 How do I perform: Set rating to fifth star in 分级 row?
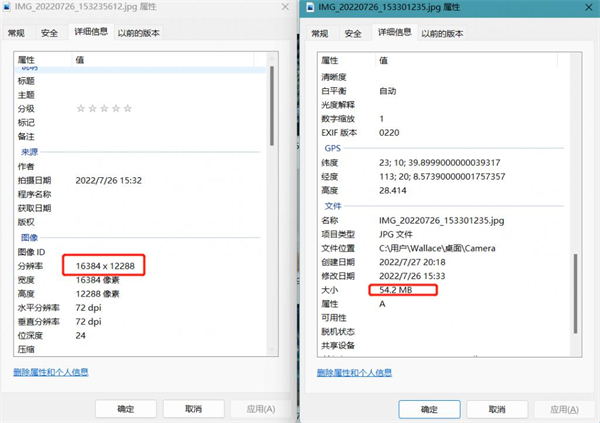point(128,108)
